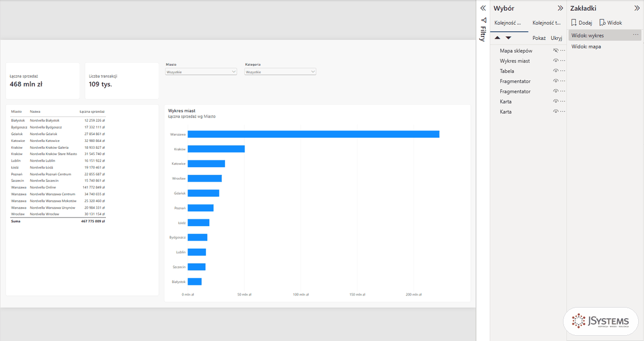Sort table by Łączna sprzedaż column header
Image resolution: width=644 pixels, height=341 pixels.
tap(92, 112)
